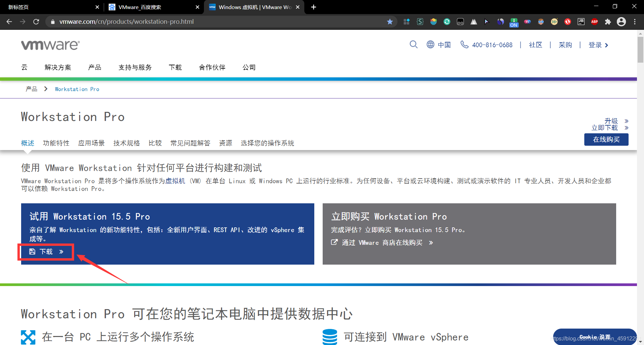Open the 公司 navigation menu
This screenshot has height=345, width=644.
pyautogui.click(x=249, y=67)
